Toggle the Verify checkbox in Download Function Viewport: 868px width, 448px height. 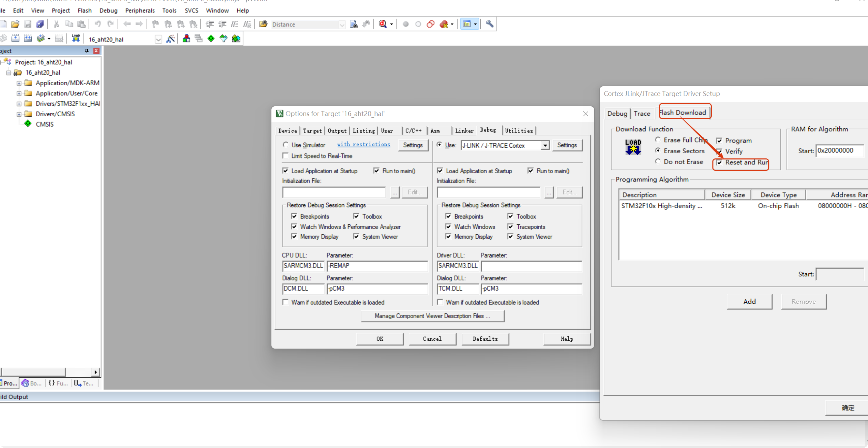(719, 151)
